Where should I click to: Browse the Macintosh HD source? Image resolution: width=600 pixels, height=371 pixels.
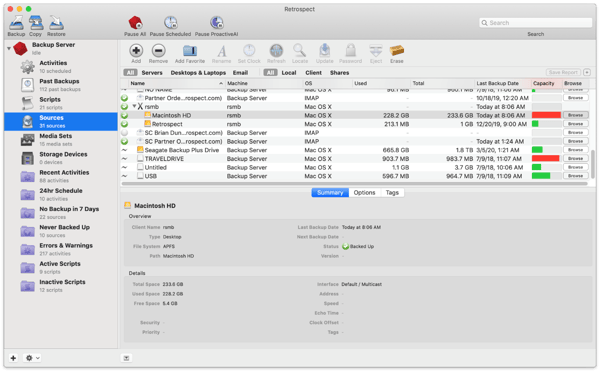[575, 115]
